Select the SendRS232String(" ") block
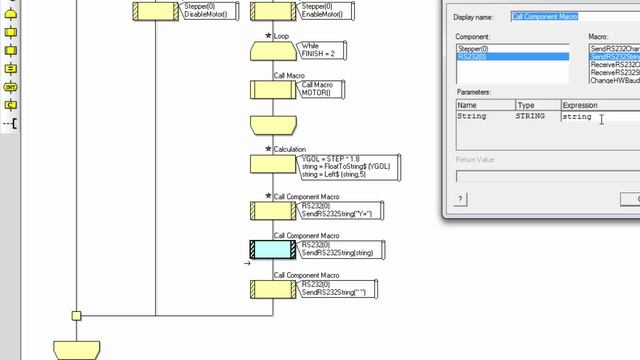Screen dimensions: 640x360 (x=273, y=289)
